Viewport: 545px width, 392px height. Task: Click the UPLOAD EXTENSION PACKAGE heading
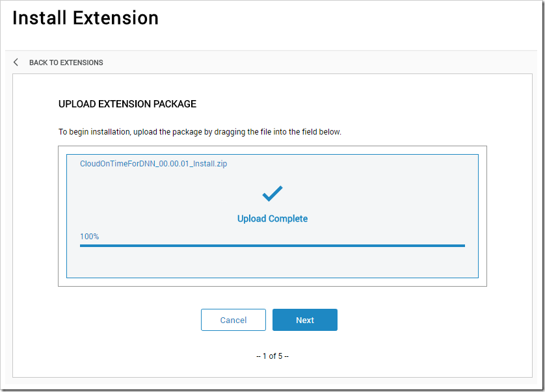tap(127, 104)
